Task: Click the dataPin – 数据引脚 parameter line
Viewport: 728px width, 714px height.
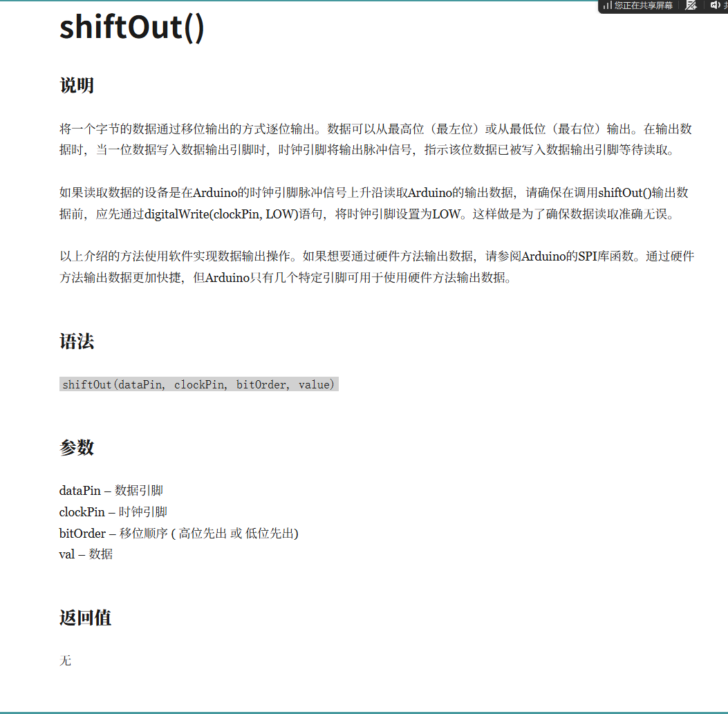Action: pos(111,491)
